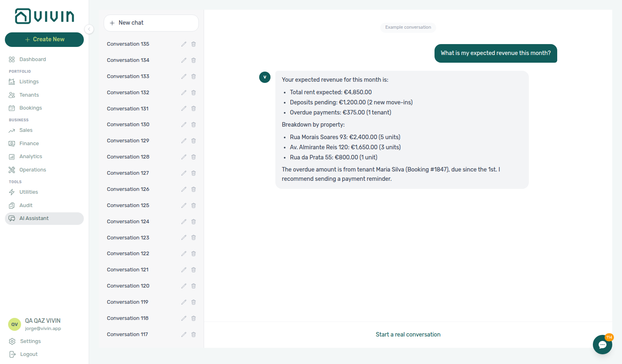
Task: Click the Settings gear icon
Action: pos(12,341)
